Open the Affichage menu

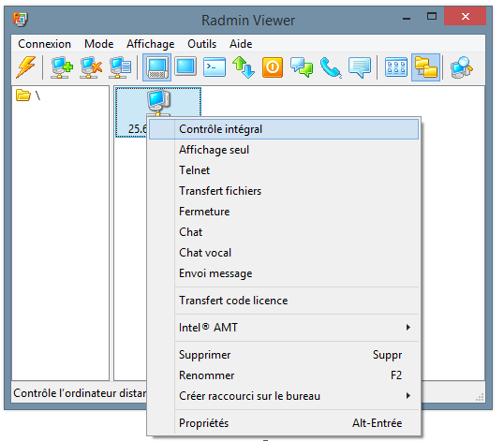(151, 44)
